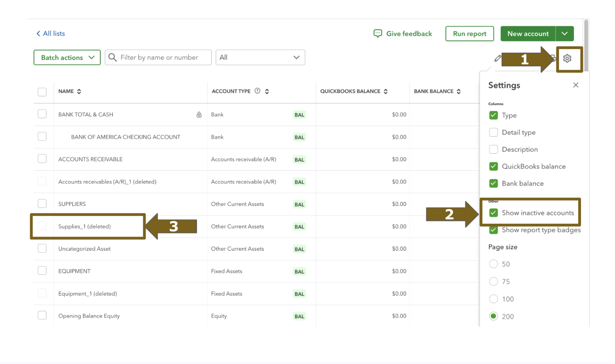Screen dimensions: 615x364
Task: Sort by Name column arrows
Action: click(x=79, y=91)
